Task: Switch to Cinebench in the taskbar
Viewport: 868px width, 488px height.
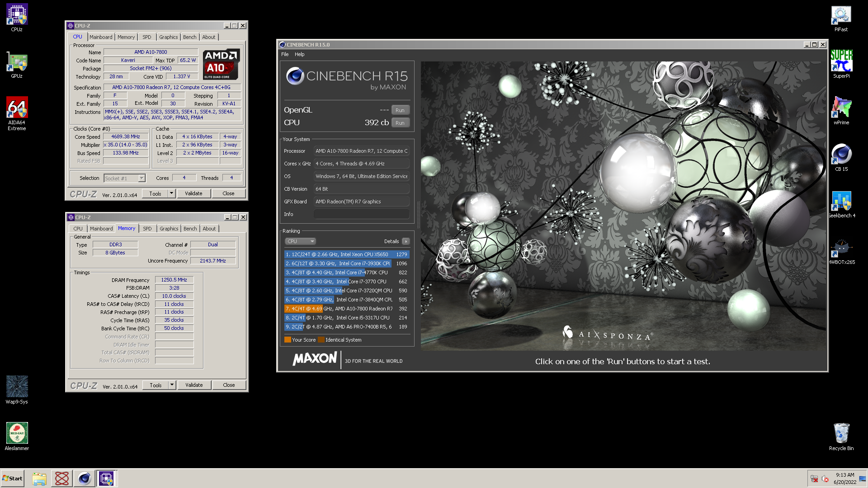Action: coord(84,479)
